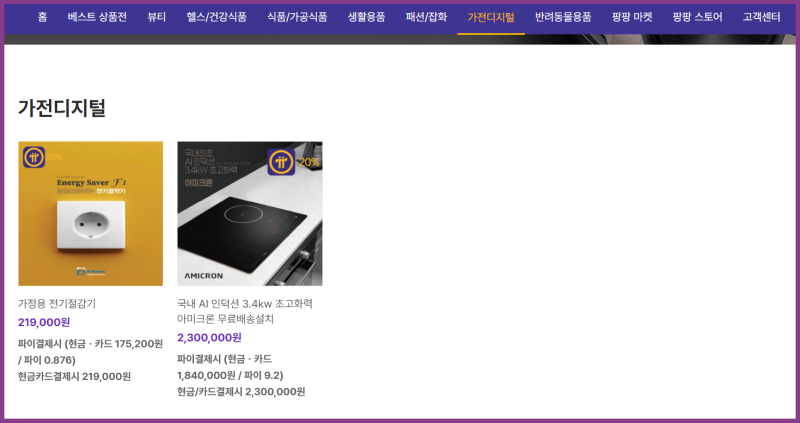The image size is (800, 423).
Task: Open 고객센터 menu
Action: tap(761, 17)
